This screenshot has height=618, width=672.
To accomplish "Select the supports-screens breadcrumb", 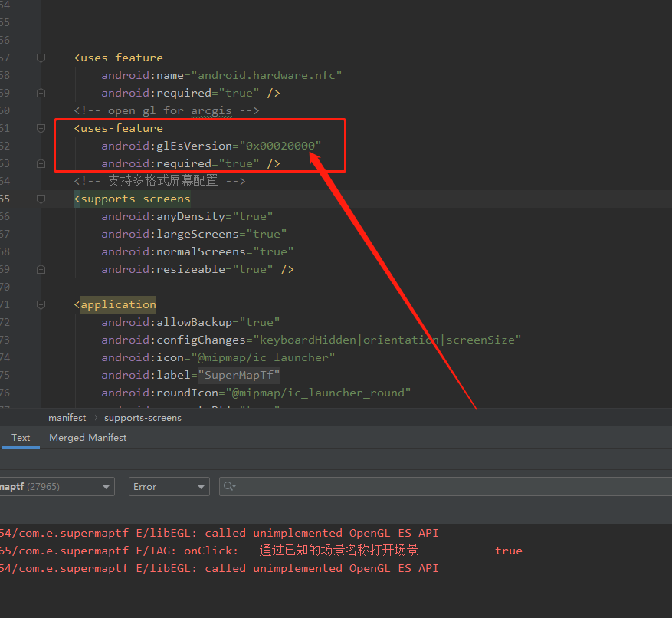I will 143,418.
